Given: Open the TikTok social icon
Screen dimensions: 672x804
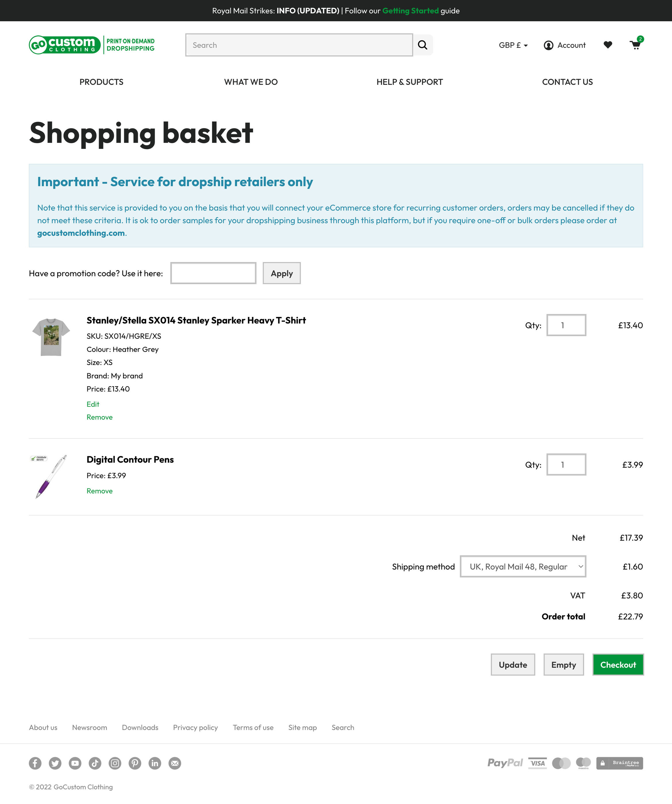Looking at the screenshot, I should (x=95, y=763).
